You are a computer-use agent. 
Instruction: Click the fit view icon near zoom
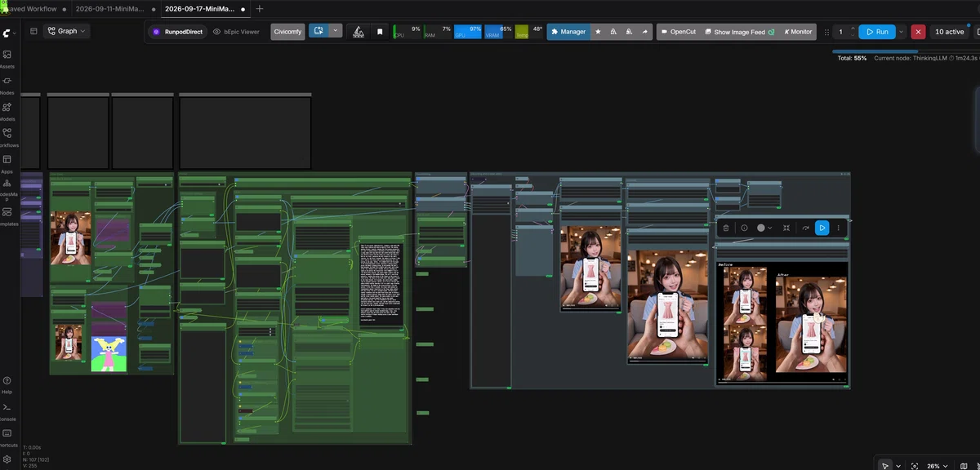point(914,466)
